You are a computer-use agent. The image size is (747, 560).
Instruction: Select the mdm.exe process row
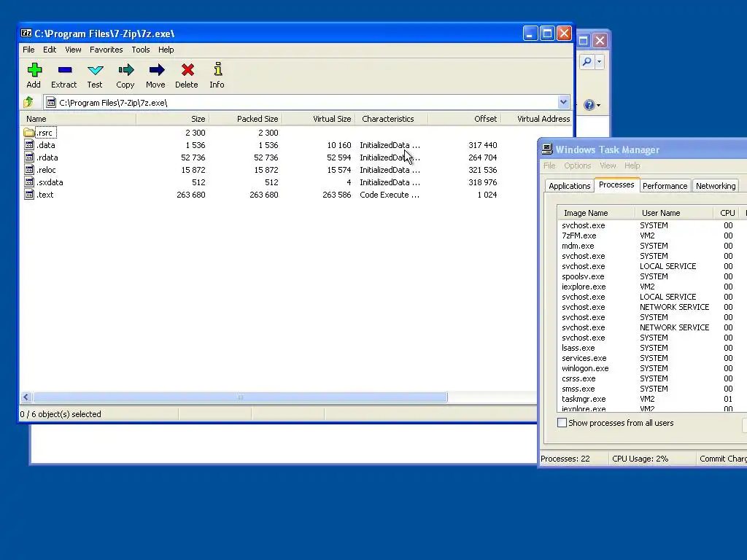(x=651, y=246)
